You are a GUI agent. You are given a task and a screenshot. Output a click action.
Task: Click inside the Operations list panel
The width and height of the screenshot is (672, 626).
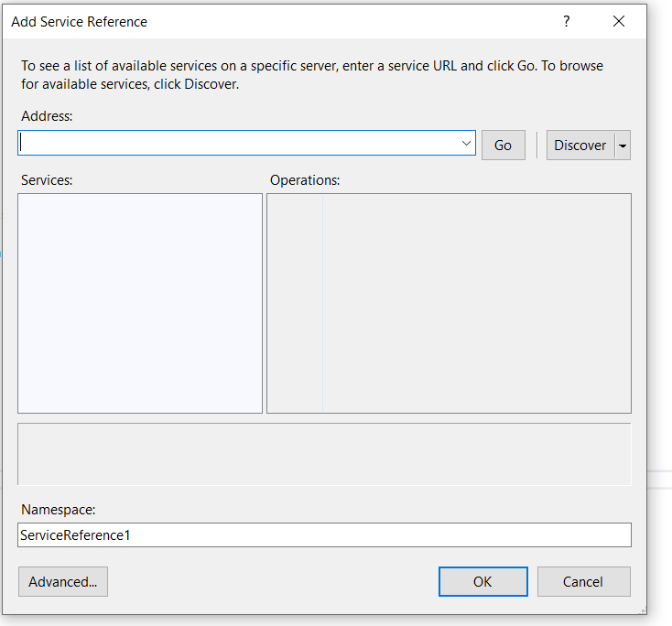point(449,303)
